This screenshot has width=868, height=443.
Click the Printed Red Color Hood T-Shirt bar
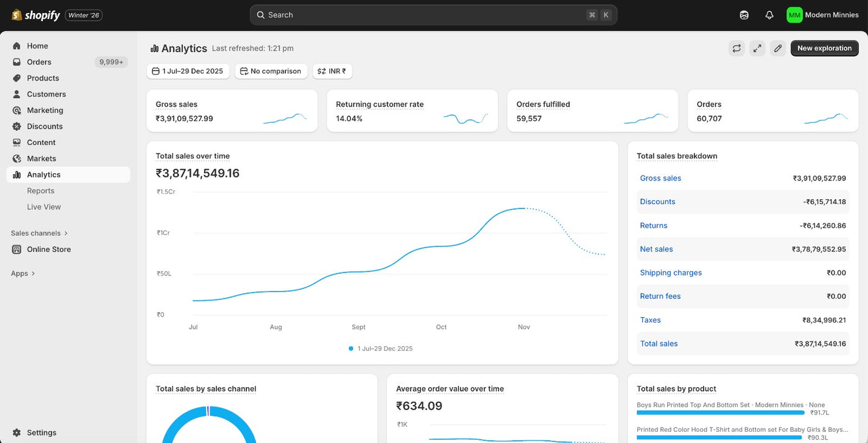719,437
